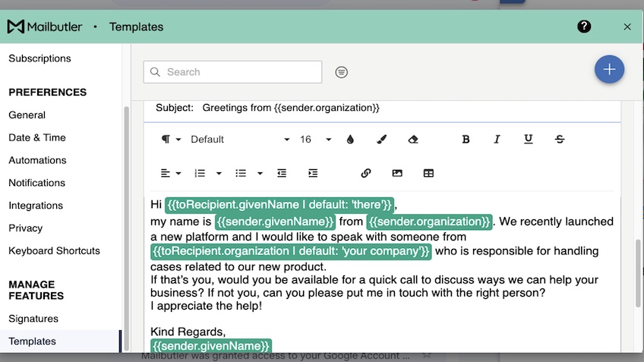Open Automations preferences

(37, 160)
